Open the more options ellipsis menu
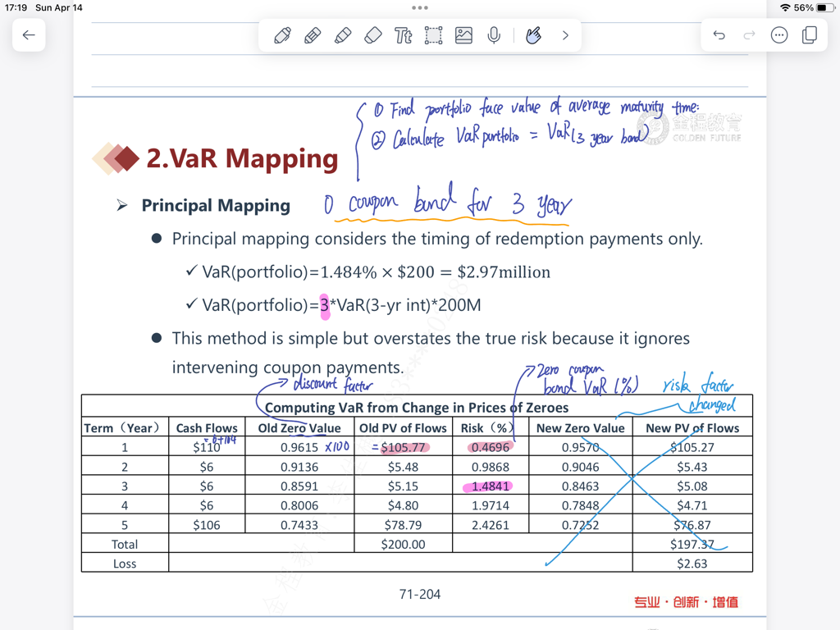The image size is (840, 630). pos(779,35)
